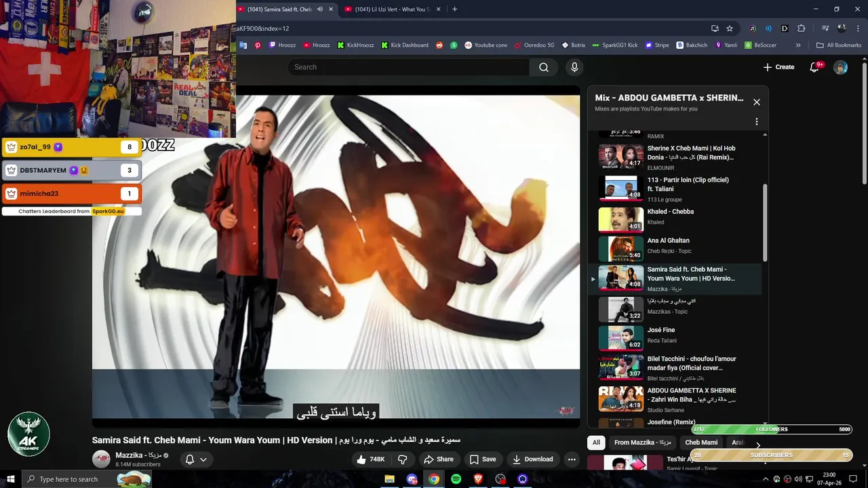Open Kick Dashboard bookmark
Screen dimensions: 868x488
(x=405, y=45)
